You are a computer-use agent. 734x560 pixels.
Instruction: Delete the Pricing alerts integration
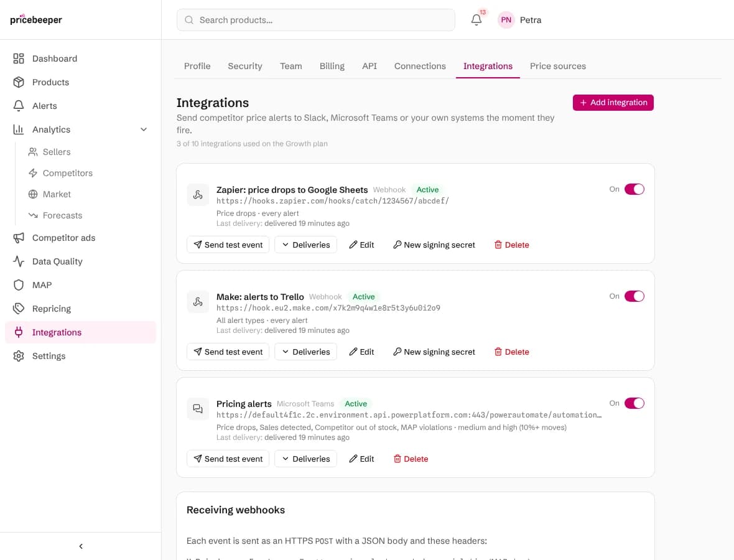click(x=411, y=459)
